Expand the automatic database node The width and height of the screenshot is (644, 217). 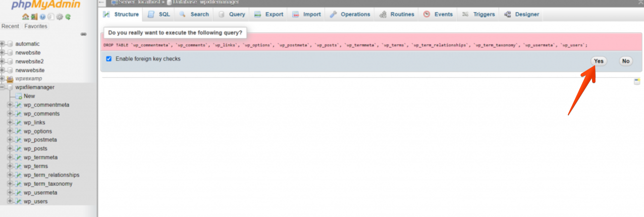click(x=3, y=44)
